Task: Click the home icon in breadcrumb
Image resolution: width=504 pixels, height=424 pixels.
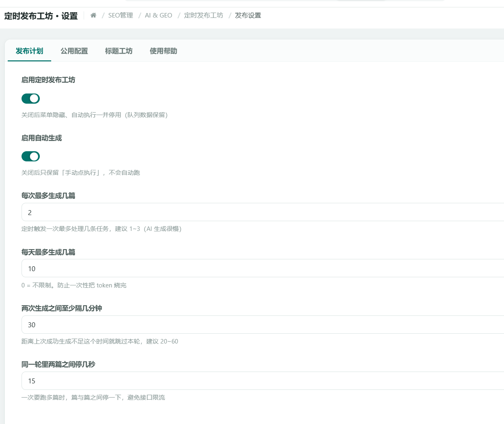Action: (x=93, y=15)
